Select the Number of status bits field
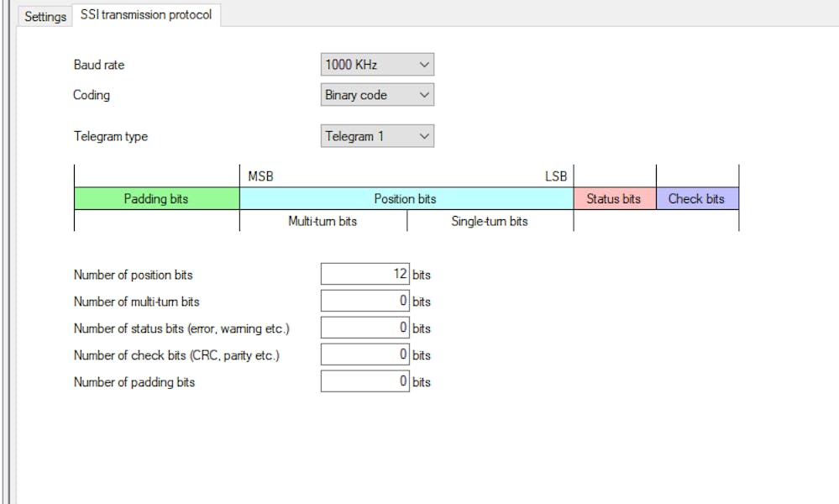 364,328
